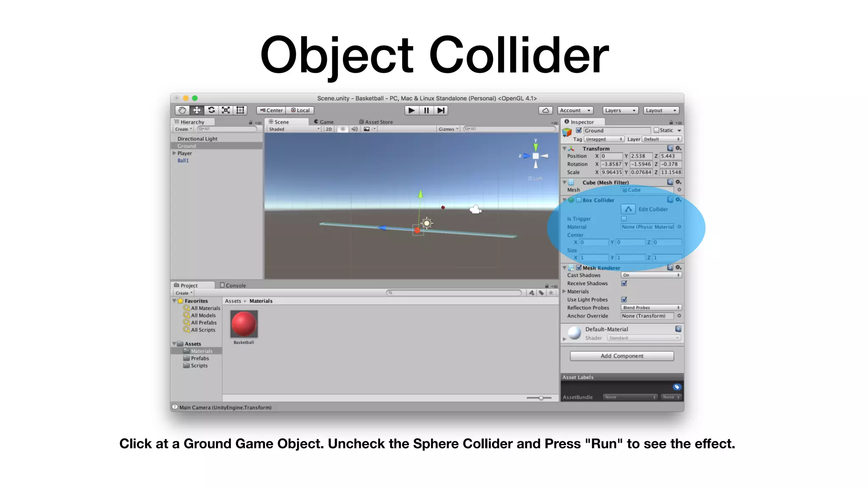Open Hierarchy Create menu button

tap(184, 129)
